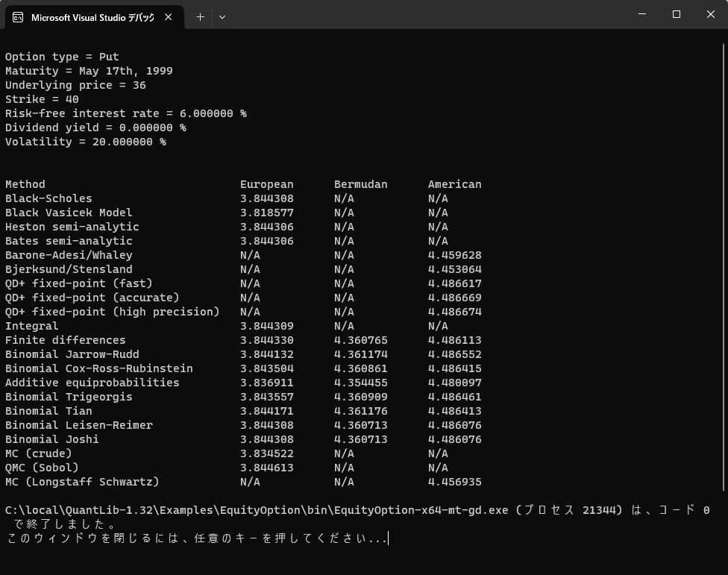Click the QD+ fixed-point (fast) label
728x575 pixels.
pyautogui.click(x=79, y=283)
